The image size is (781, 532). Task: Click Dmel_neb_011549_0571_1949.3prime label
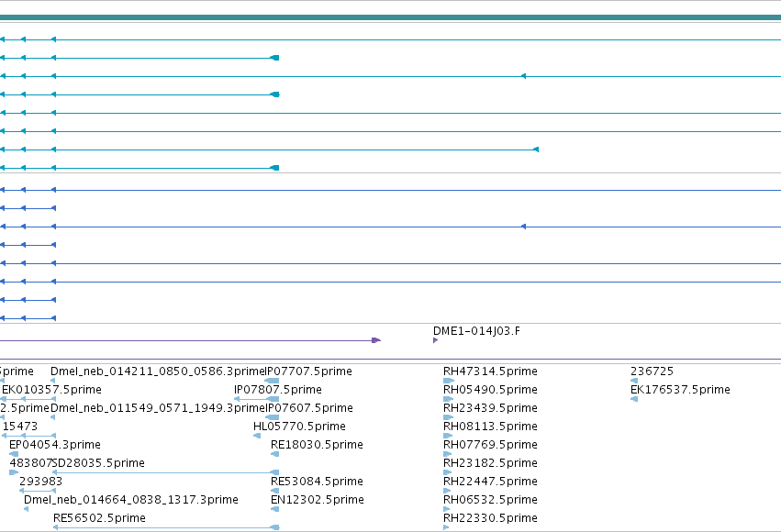pyautogui.click(x=158, y=408)
